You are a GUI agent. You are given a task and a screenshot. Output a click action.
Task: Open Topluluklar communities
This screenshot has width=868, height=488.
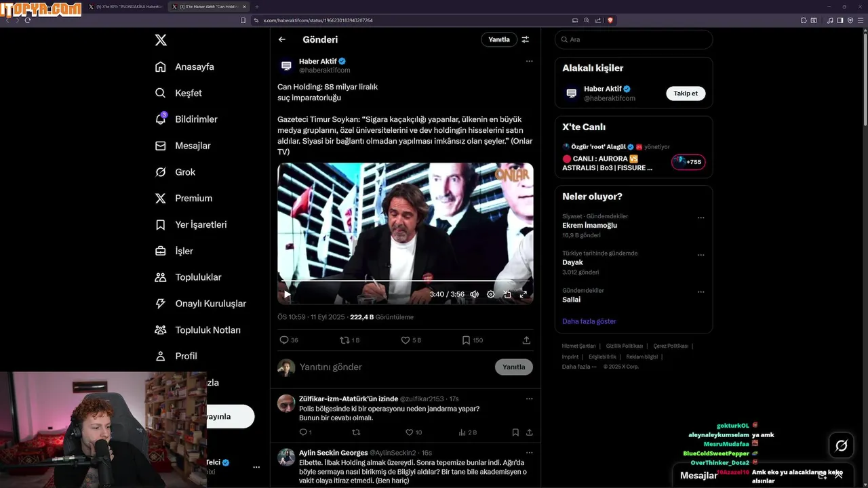(188, 277)
